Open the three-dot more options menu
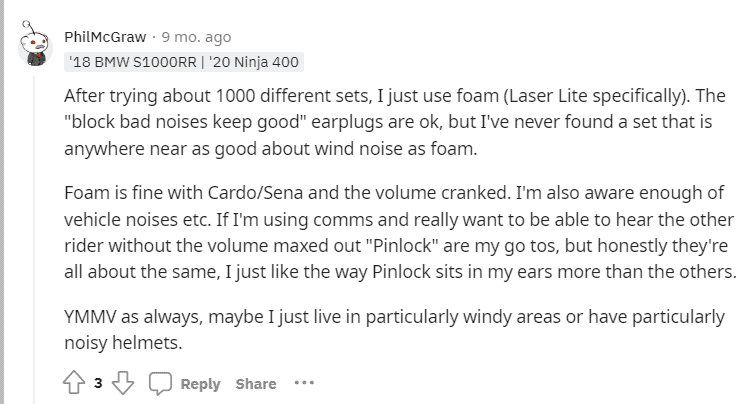Screen dimensions: 750x404 [304, 382]
